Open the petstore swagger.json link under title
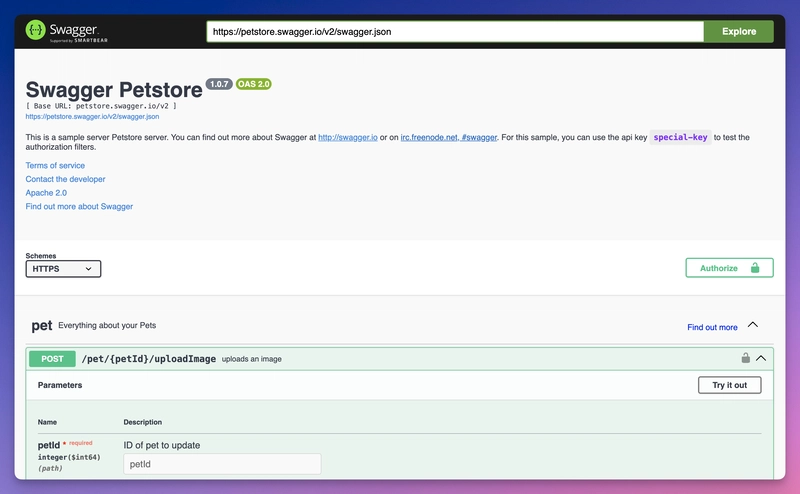800x494 pixels. pyautogui.click(x=92, y=116)
